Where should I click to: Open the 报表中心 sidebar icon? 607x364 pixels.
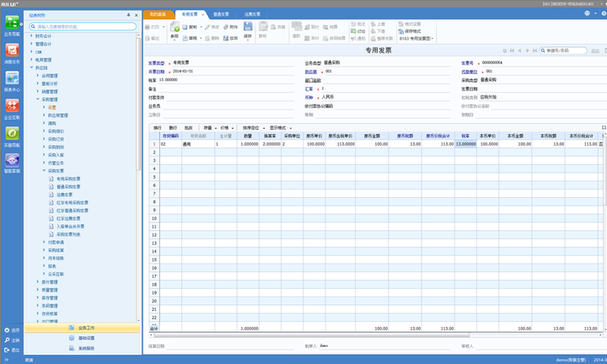click(12, 78)
